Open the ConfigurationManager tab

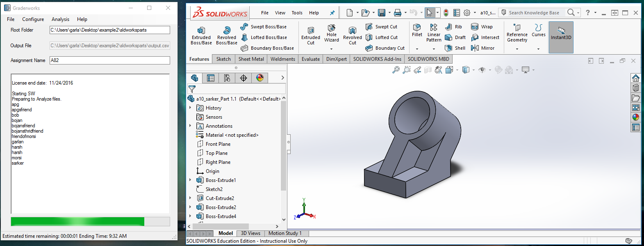(x=227, y=78)
